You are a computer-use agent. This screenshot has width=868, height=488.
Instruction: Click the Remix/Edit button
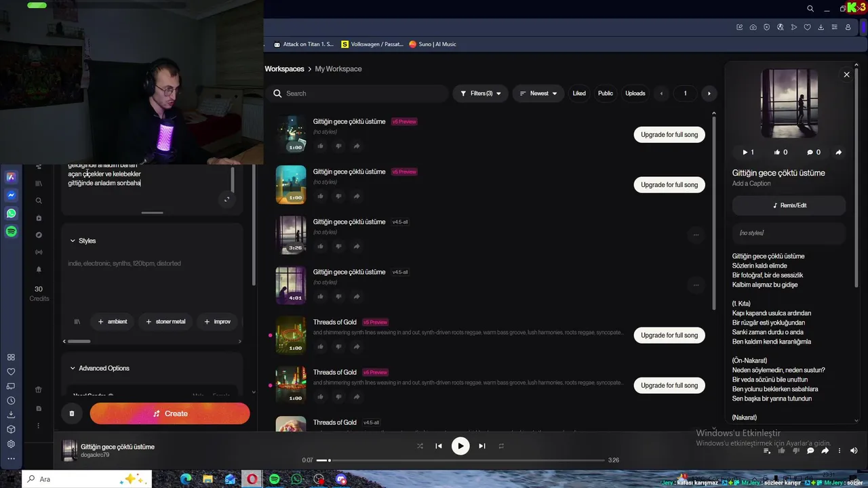[x=789, y=205]
